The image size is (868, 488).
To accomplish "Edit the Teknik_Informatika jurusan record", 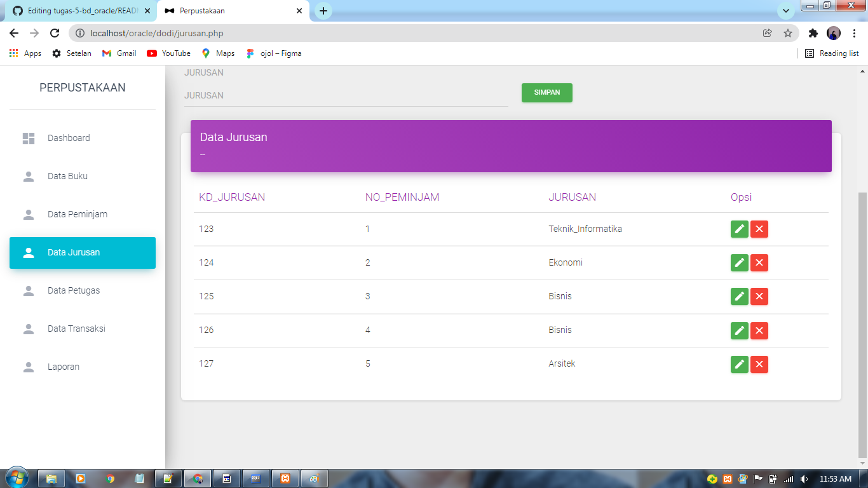I will pyautogui.click(x=739, y=229).
